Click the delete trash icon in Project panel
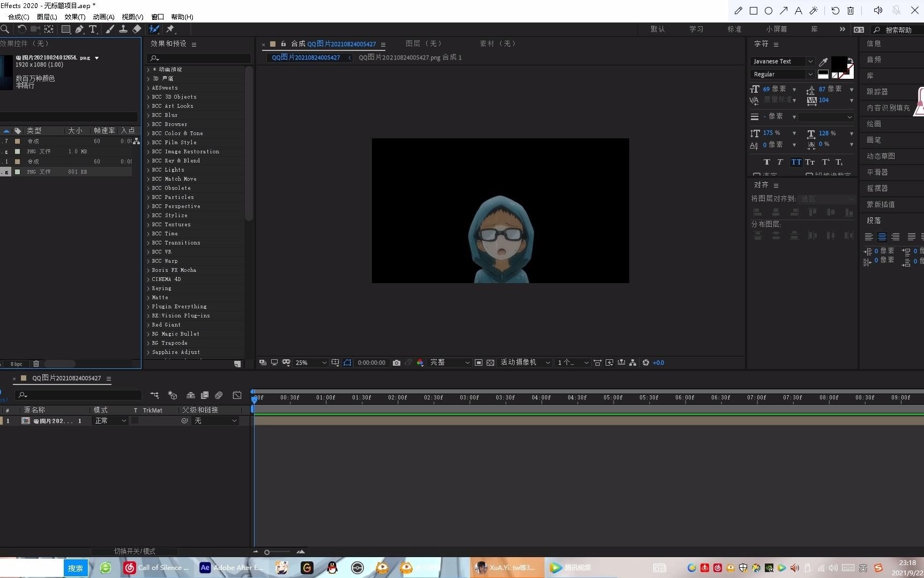This screenshot has width=924, height=578. 36,364
